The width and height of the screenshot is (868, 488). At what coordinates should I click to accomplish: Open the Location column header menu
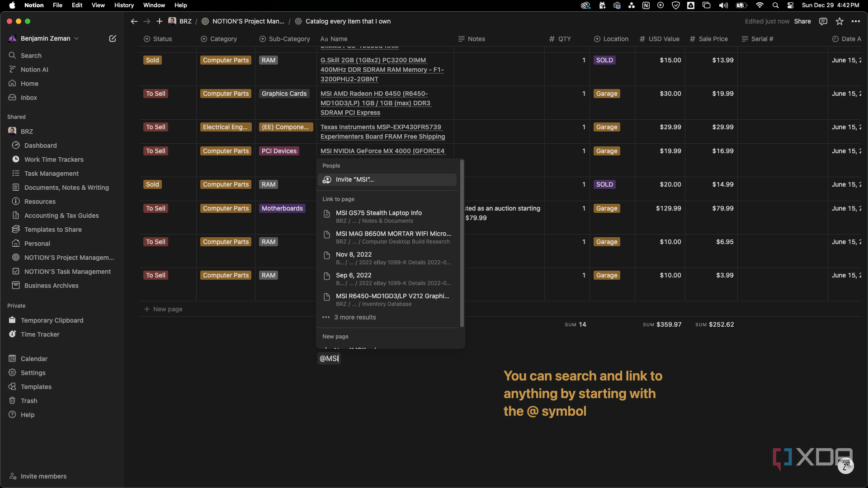pos(611,39)
